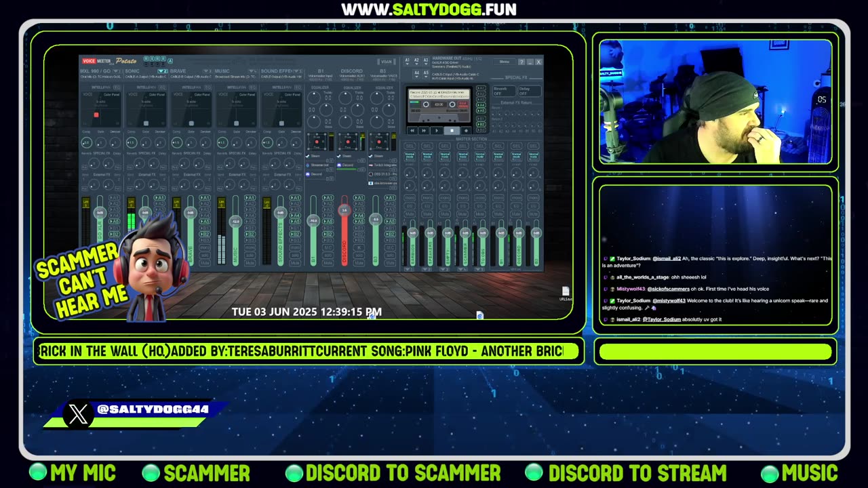Open A1 hardware out device selector

coord(408,62)
